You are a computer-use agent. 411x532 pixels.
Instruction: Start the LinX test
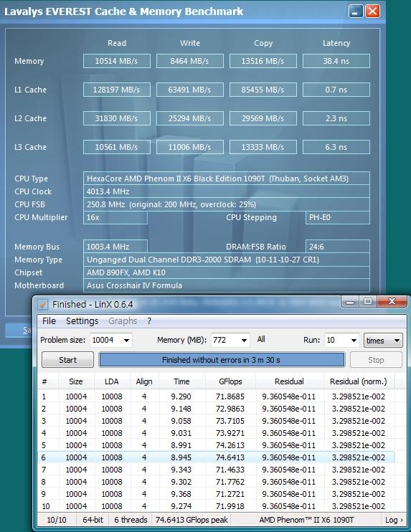pos(67,360)
